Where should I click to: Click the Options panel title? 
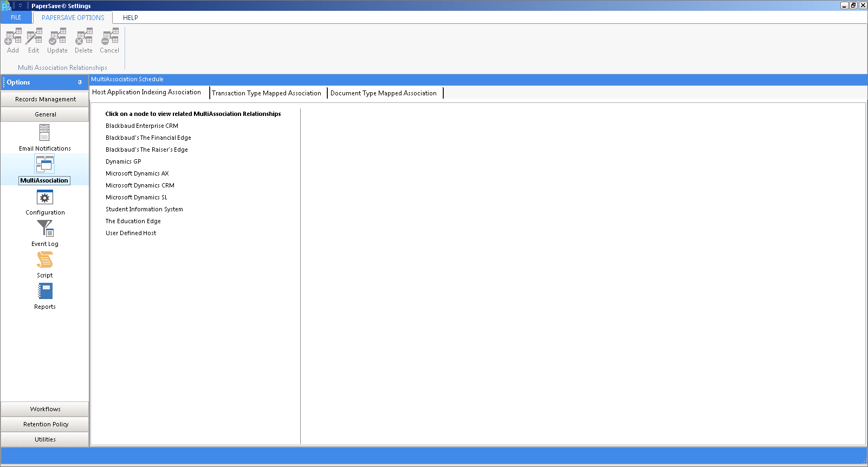18,82
